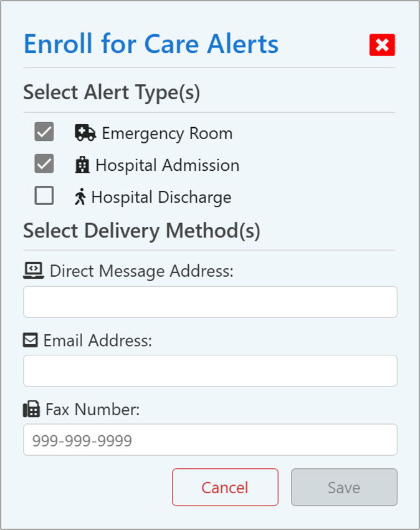Close the Enroll for Care Alerts dialog
The height and width of the screenshot is (530, 420).
click(x=382, y=45)
